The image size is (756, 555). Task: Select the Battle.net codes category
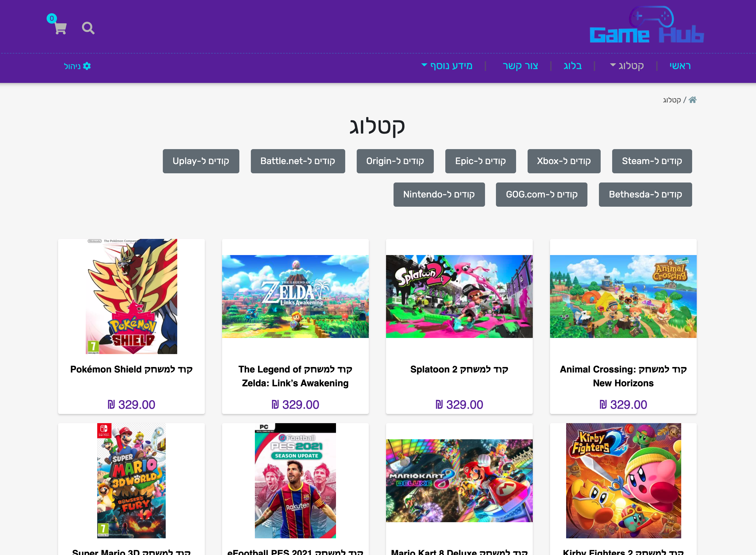(x=297, y=161)
